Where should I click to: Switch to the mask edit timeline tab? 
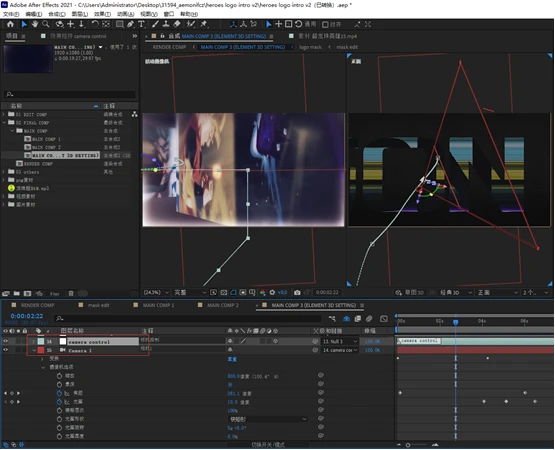click(98, 305)
